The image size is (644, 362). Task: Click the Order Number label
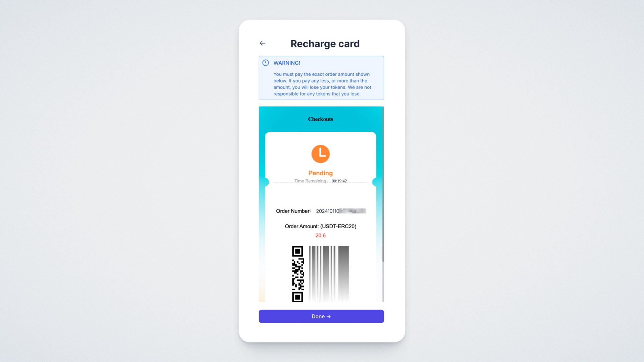[x=293, y=211]
